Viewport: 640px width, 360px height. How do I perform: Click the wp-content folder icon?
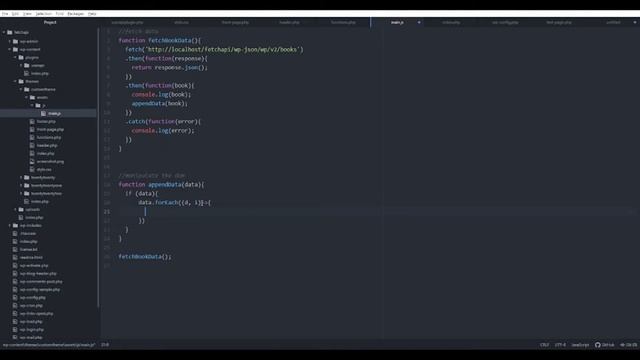16,49
